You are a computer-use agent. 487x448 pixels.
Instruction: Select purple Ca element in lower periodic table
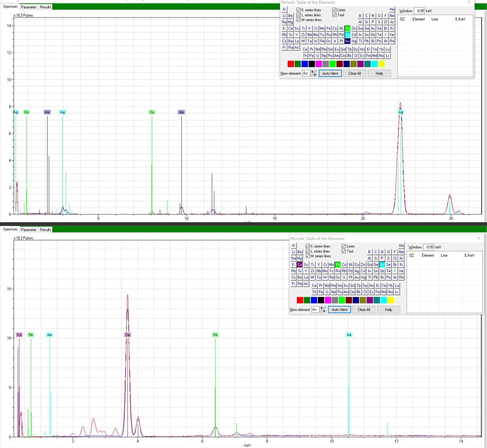tap(300, 265)
